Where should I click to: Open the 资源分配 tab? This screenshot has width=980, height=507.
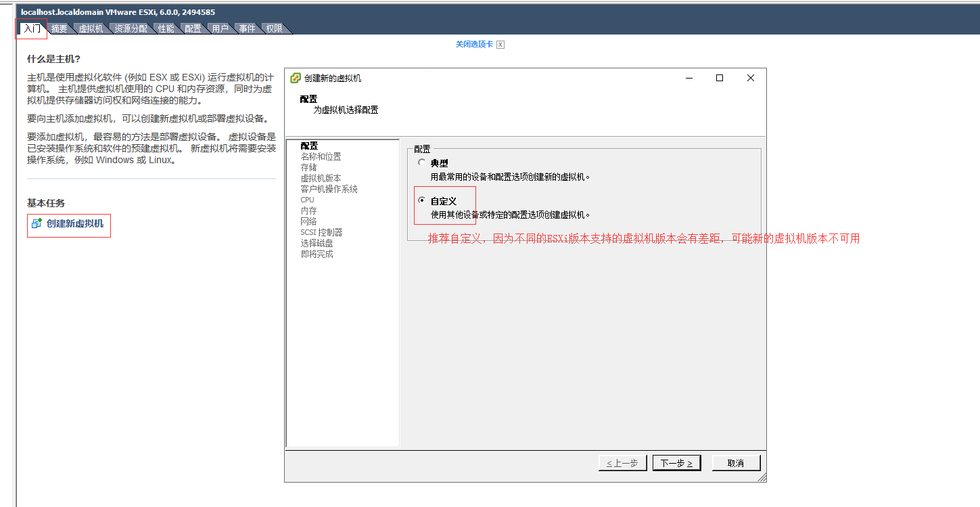pos(131,28)
